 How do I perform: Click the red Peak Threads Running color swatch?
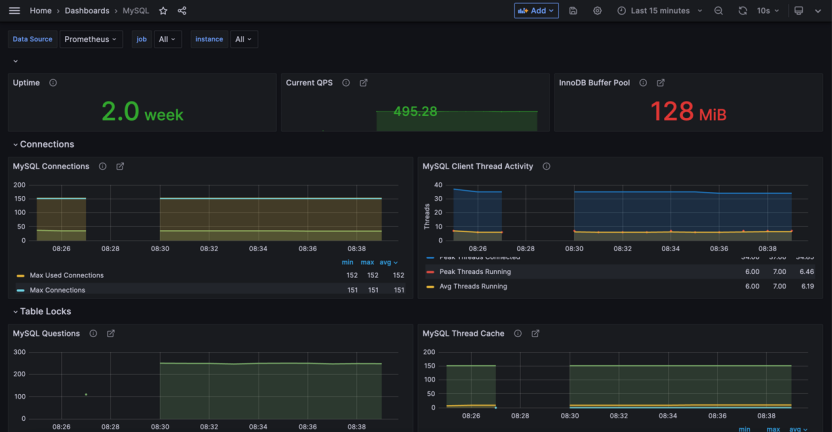point(430,272)
